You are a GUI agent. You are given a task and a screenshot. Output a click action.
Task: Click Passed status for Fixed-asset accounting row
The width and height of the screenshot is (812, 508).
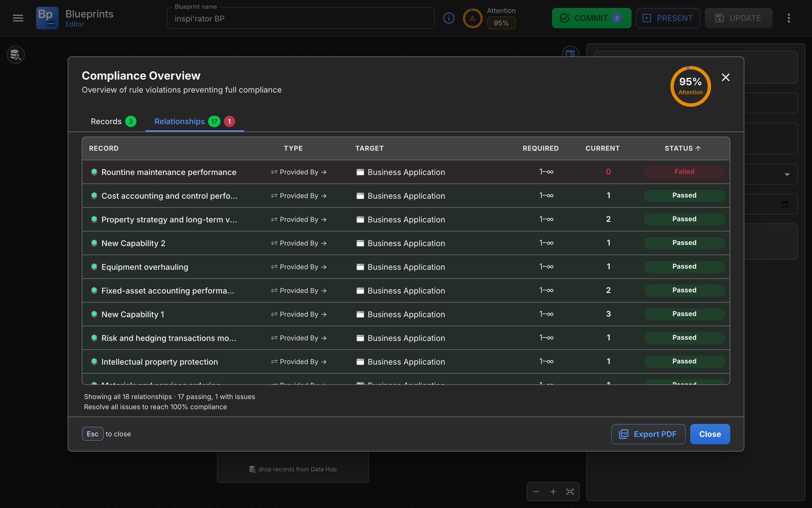684,290
